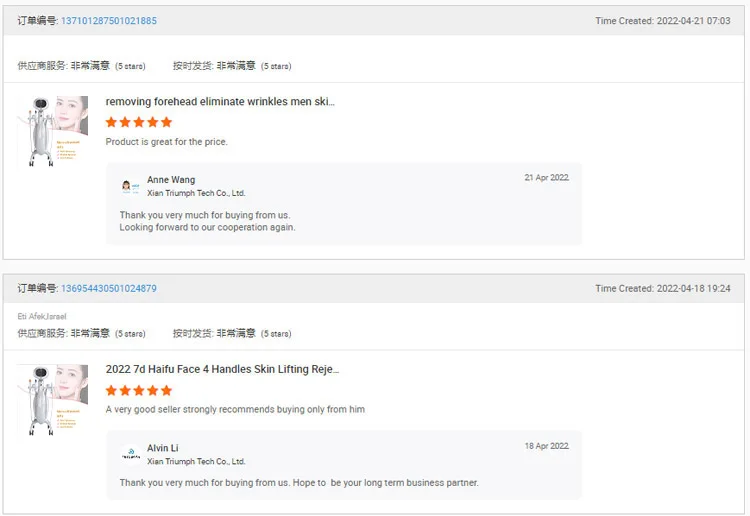The height and width of the screenshot is (516, 750).
Task: Open the removing forehead wrinkles product title
Action: pyautogui.click(x=220, y=101)
